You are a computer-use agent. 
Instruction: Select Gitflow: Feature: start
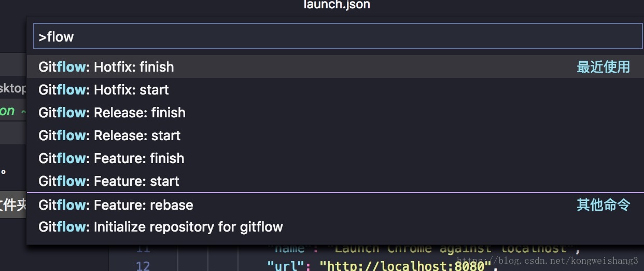click(334, 181)
